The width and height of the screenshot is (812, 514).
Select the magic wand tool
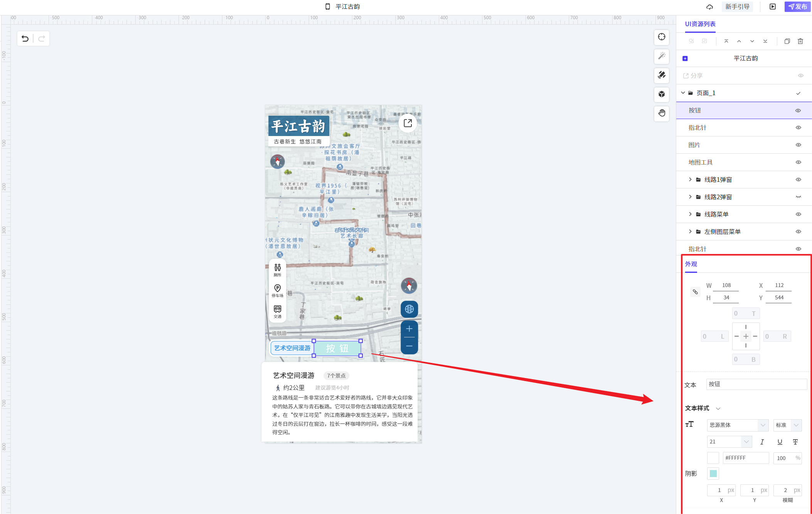662,56
